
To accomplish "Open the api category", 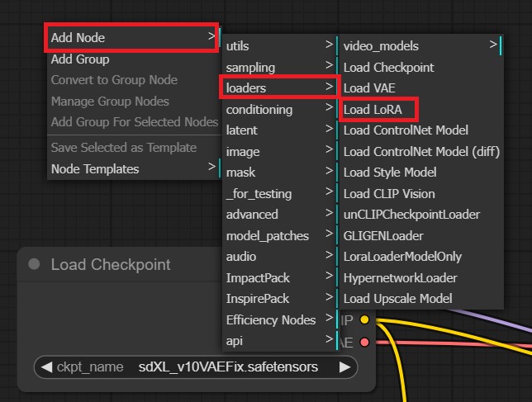I will (280, 341).
